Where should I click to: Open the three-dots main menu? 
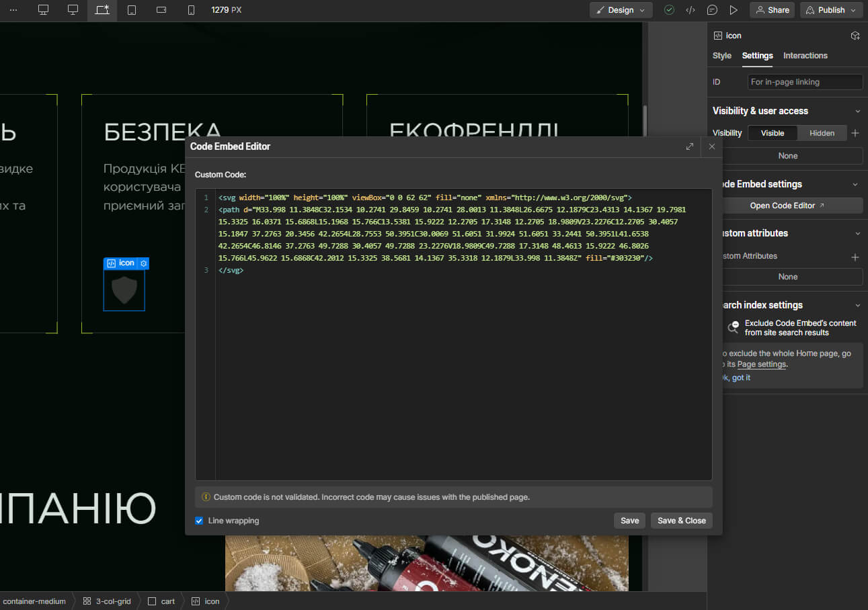tap(13, 10)
